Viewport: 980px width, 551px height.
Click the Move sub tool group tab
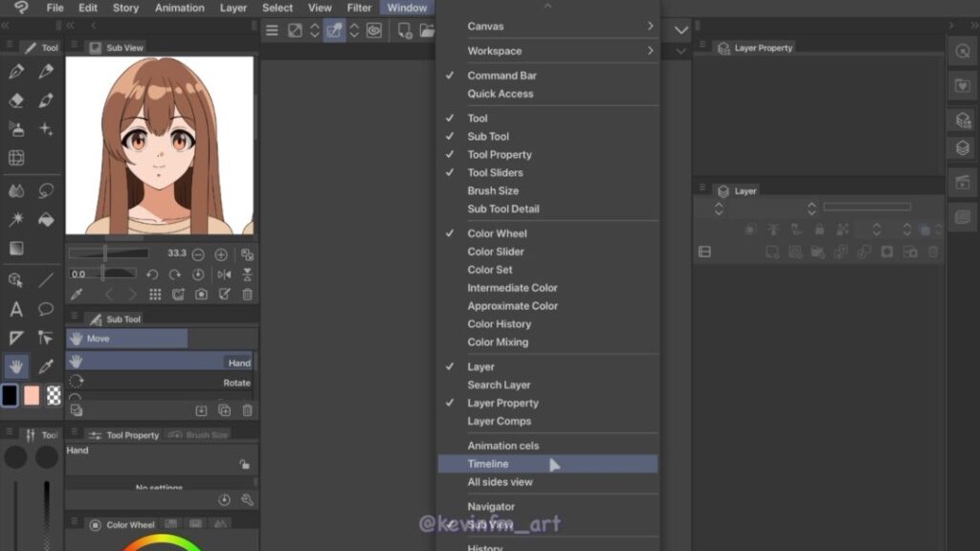(x=126, y=339)
